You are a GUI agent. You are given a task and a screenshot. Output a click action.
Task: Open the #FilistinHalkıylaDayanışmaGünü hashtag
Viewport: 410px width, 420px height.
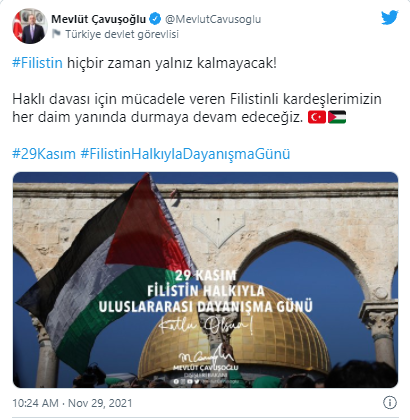click(x=185, y=154)
